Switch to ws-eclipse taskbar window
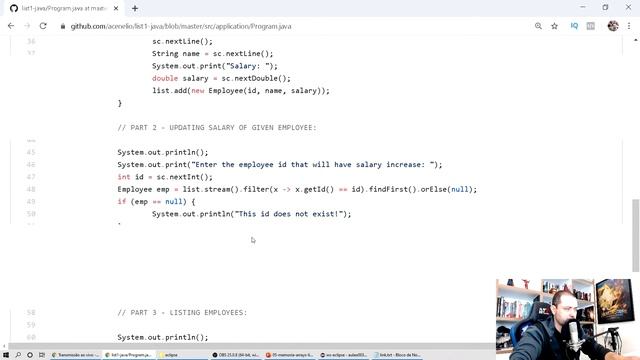The image size is (640, 360). pyautogui.click(x=343, y=355)
